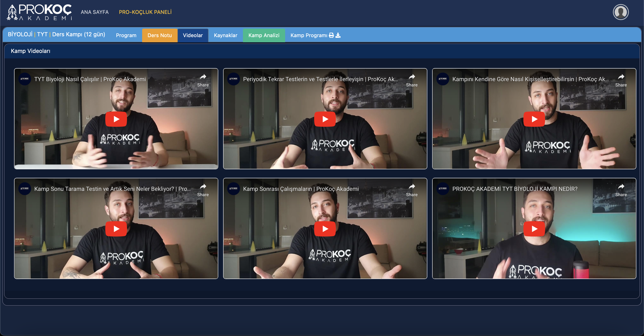Image resolution: width=644 pixels, height=336 pixels.
Task: Open the Kamp Analizi tab
Action: (264, 35)
